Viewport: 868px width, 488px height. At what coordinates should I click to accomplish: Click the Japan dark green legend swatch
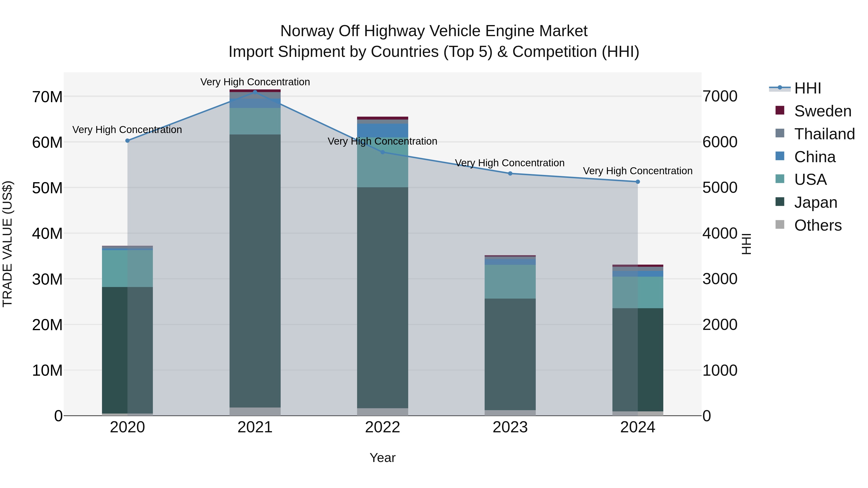[780, 201]
